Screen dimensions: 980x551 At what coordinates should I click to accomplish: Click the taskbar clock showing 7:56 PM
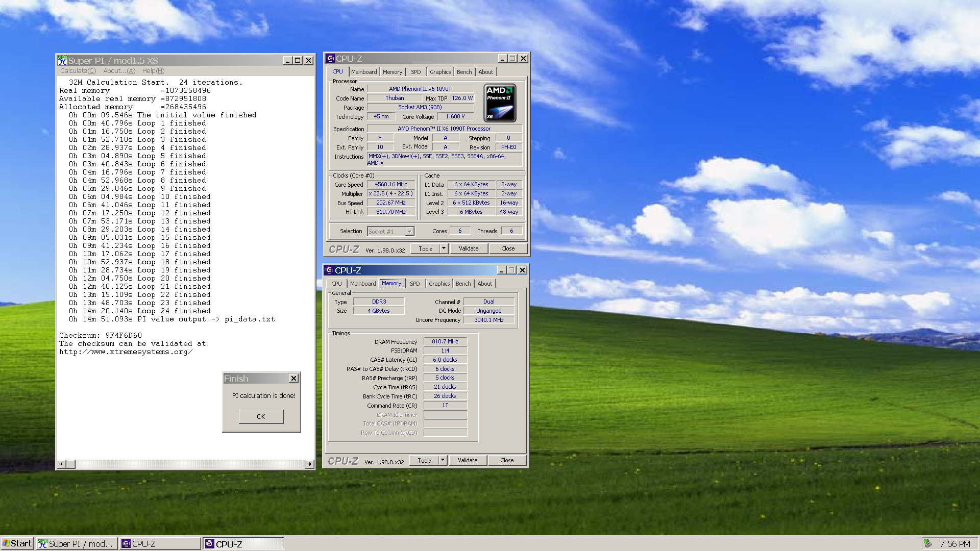click(x=955, y=544)
